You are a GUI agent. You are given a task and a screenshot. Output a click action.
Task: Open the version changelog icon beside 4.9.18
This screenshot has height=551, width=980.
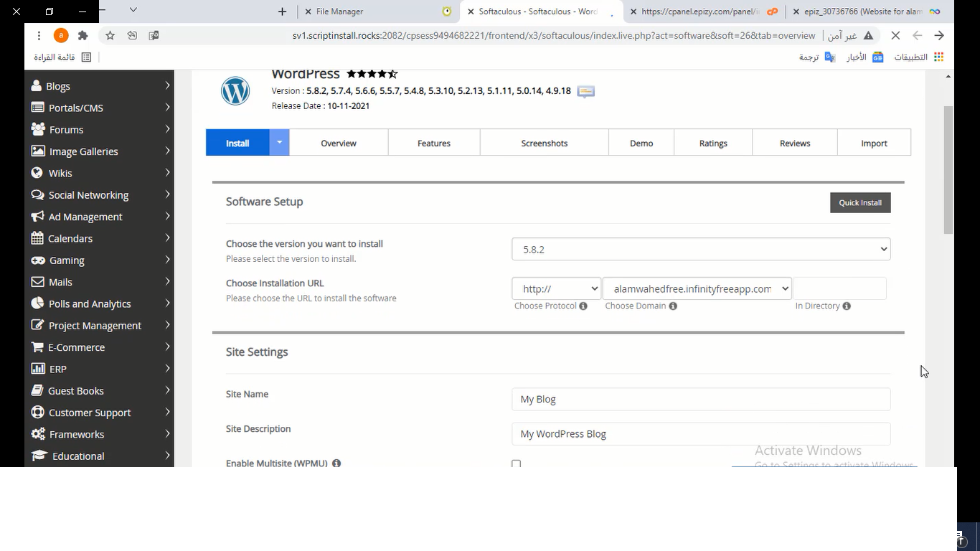pos(586,92)
